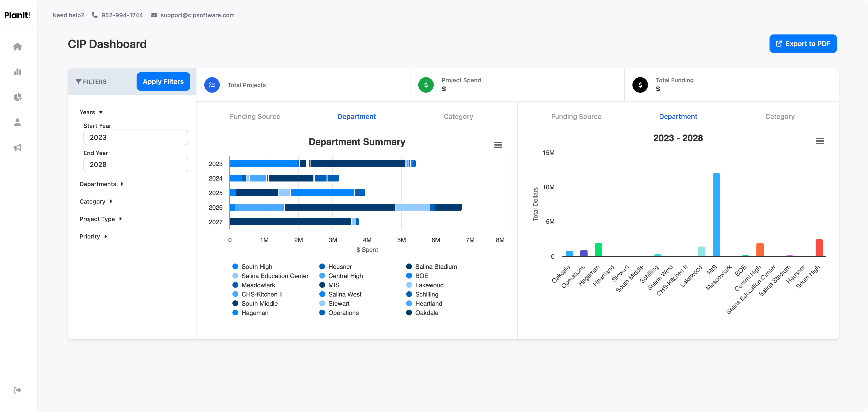The image size is (868, 412).
Task: Open the Home page from the sidebar
Action: click(17, 47)
